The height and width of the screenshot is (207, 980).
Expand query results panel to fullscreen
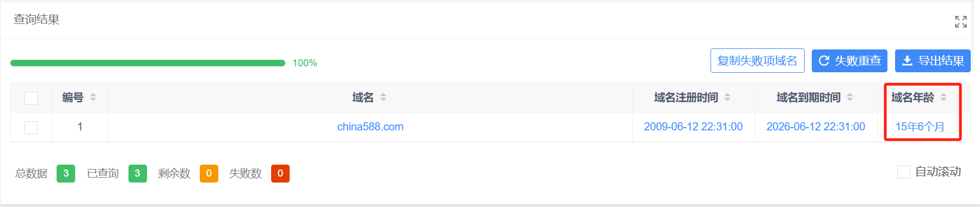[x=961, y=22]
